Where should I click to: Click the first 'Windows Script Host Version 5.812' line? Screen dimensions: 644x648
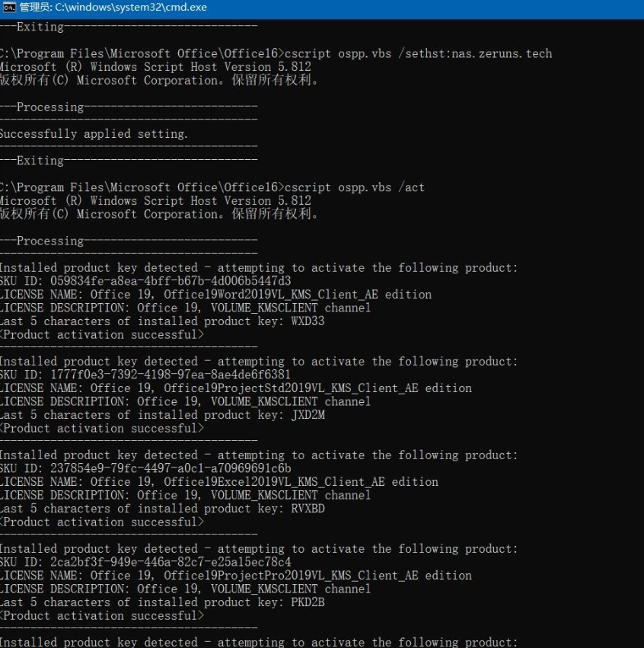tap(155, 67)
